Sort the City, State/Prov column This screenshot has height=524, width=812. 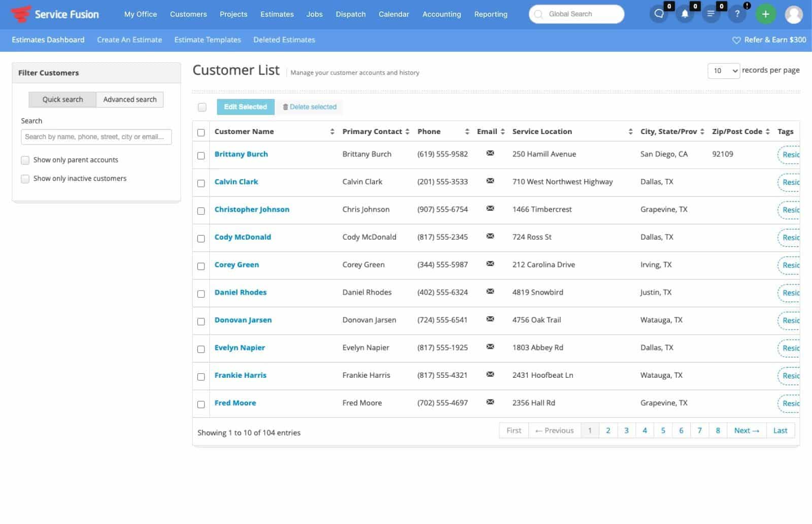702,131
